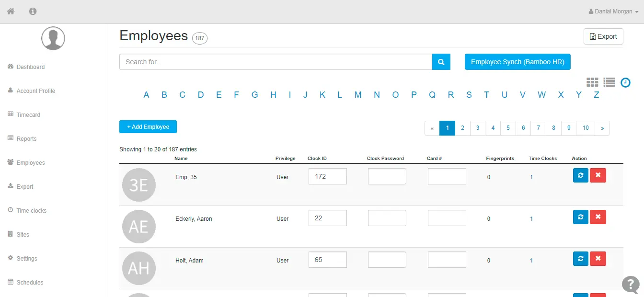
Task: Jump to last page with double arrow
Action: click(602, 128)
